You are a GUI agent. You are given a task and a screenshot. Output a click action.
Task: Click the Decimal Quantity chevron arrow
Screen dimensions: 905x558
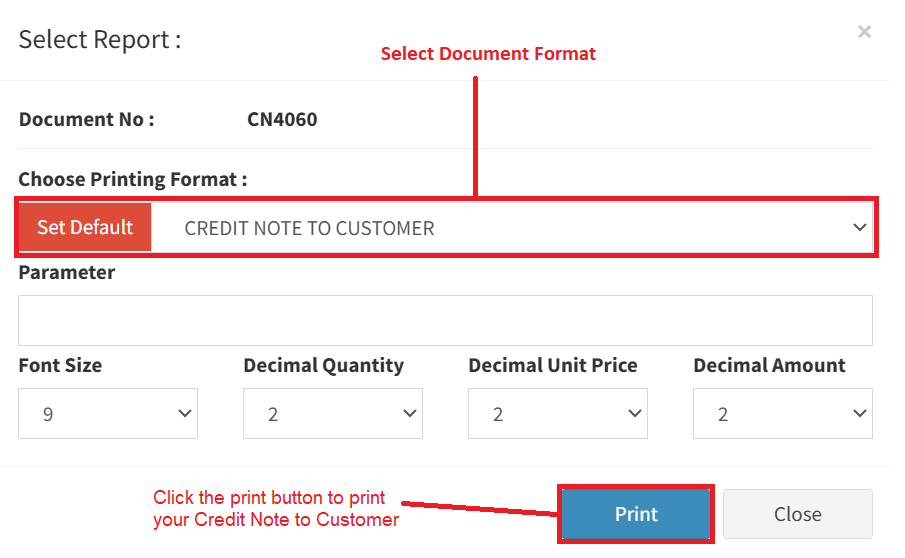pos(409,414)
